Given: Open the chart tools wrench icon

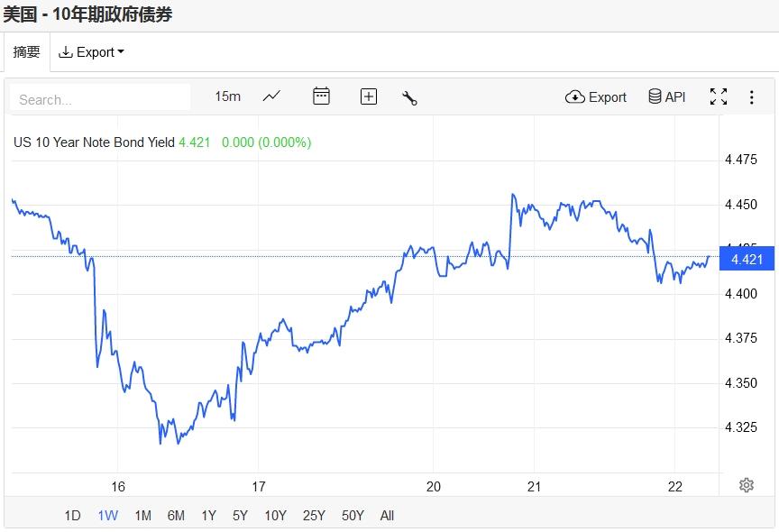Looking at the screenshot, I should pos(409,97).
